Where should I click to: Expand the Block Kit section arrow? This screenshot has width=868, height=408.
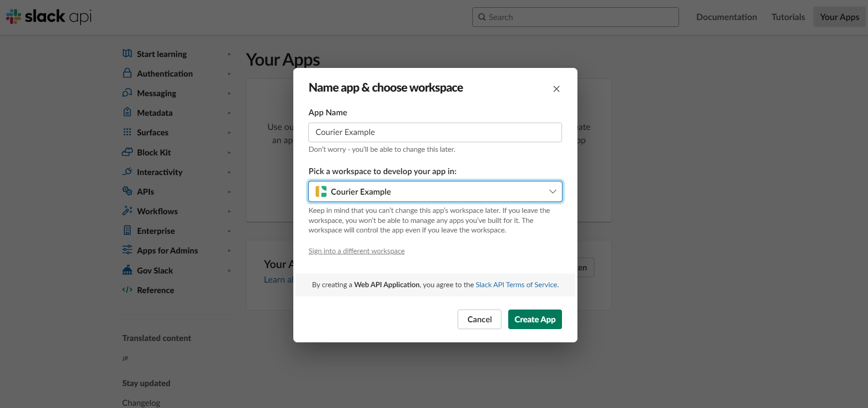(x=230, y=153)
